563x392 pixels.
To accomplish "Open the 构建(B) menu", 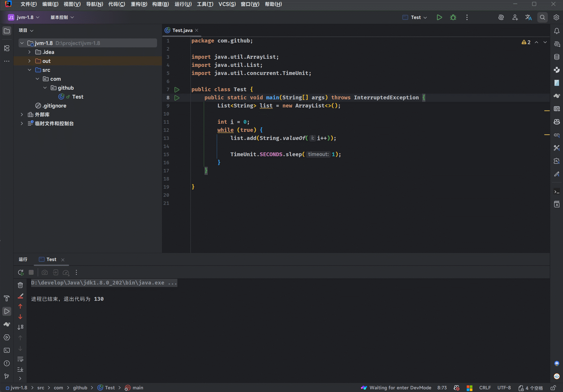I will click(x=160, y=4).
